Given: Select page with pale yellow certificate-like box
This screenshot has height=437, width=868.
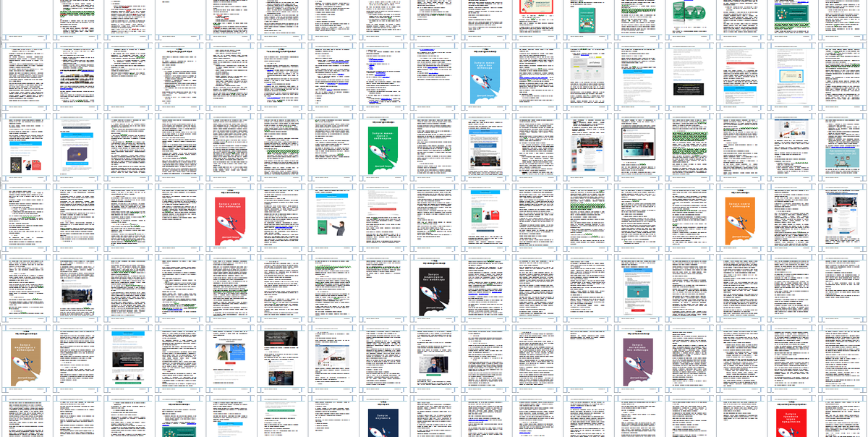Looking at the screenshot, I should [x=790, y=76].
